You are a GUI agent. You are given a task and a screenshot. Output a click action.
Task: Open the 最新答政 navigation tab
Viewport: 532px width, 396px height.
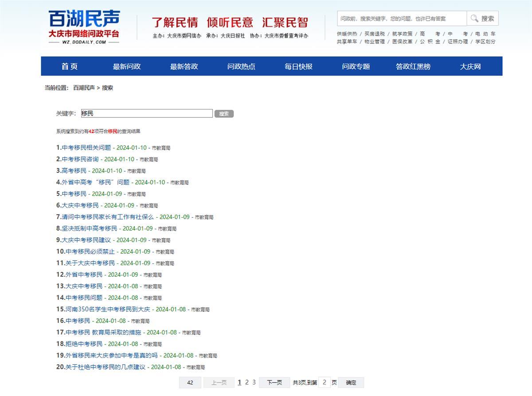[184, 67]
